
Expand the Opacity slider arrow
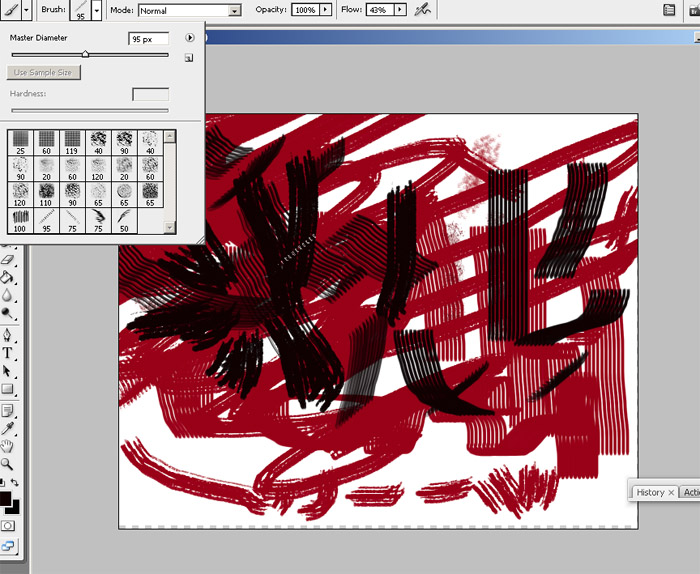click(x=327, y=10)
